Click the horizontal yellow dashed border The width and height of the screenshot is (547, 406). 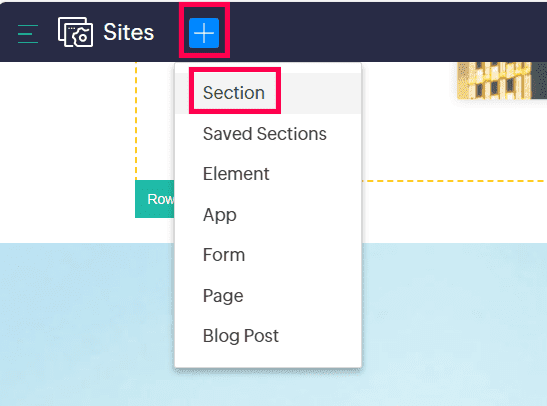click(x=454, y=181)
